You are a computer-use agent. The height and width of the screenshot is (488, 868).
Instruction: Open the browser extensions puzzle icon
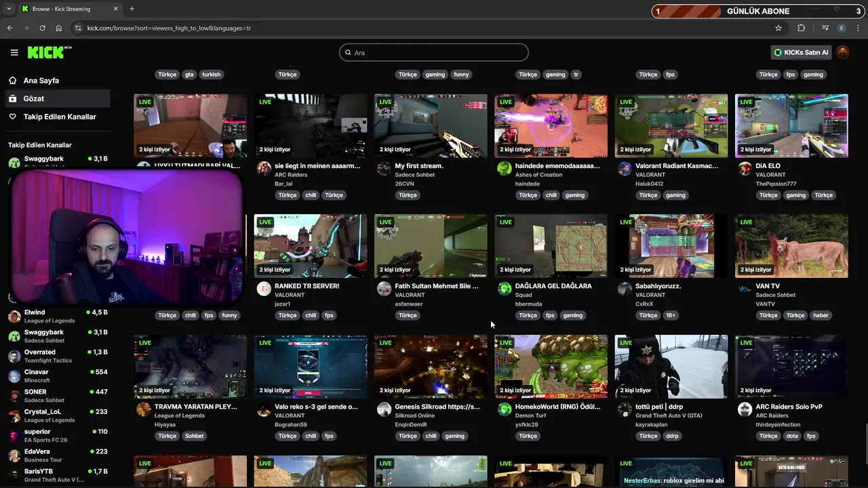[x=801, y=28]
